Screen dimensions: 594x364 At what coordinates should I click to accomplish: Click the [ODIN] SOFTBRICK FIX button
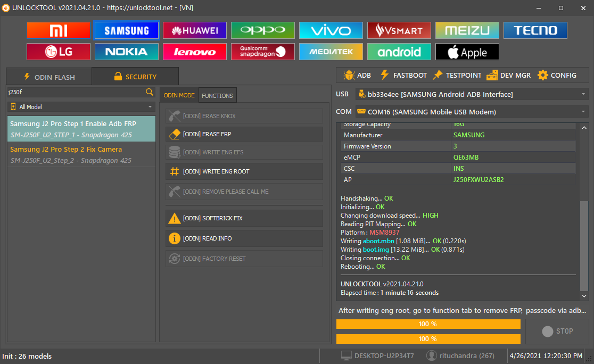[x=244, y=218]
